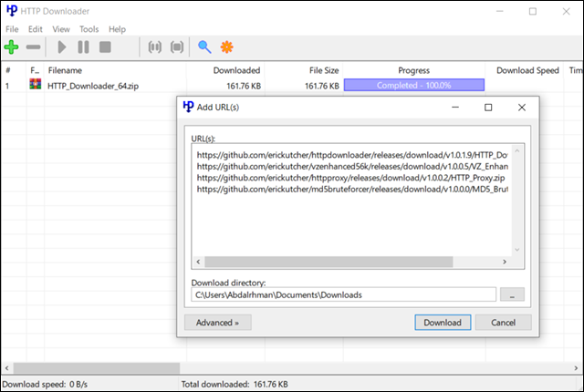
Task: Start download with the play icon
Action: click(x=62, y=47)
